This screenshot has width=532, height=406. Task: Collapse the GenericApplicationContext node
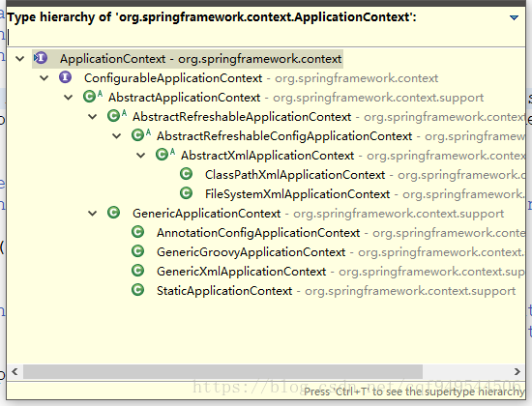(x=92, y=214)
